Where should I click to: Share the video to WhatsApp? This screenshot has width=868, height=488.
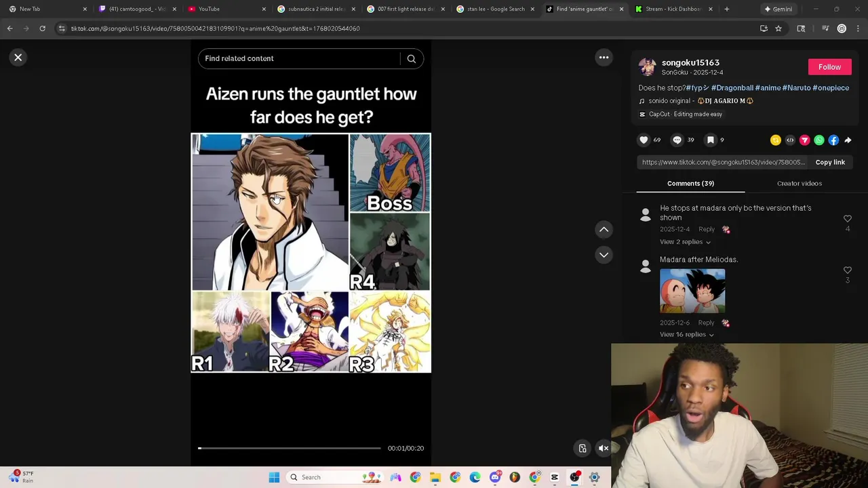[819, 140]
